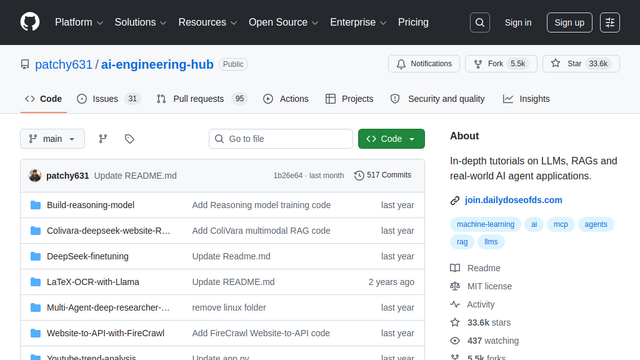Click the eye icon beside 437 watching
The image size is (640, 360).
(x=455, y=341)
